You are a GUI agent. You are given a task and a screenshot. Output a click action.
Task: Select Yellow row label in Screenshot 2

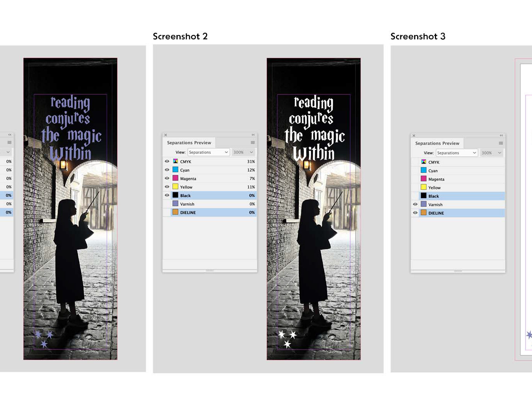(186, 187)
